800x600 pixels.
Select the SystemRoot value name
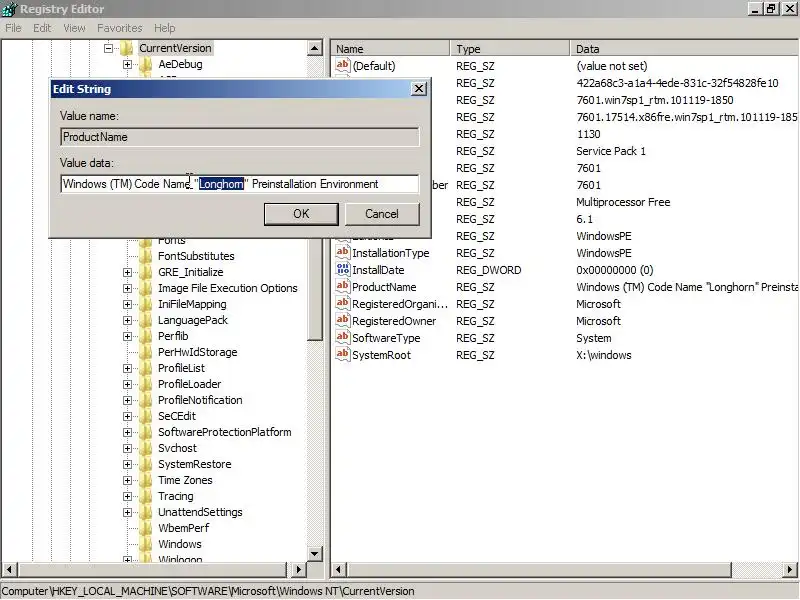tap(381, 355)
